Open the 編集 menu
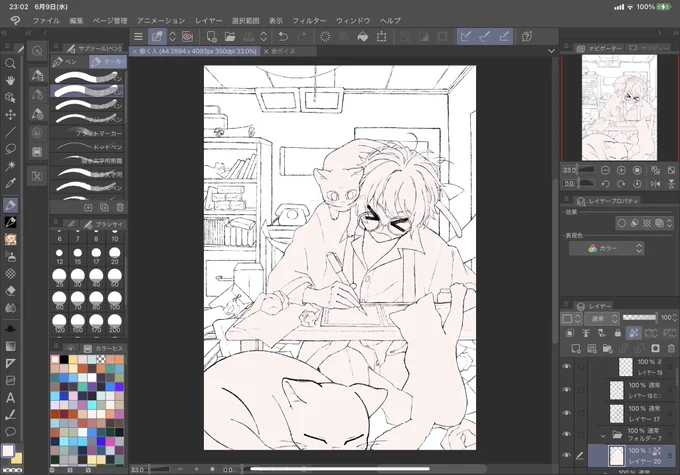 pyautogui.click(x=76, y=20)
